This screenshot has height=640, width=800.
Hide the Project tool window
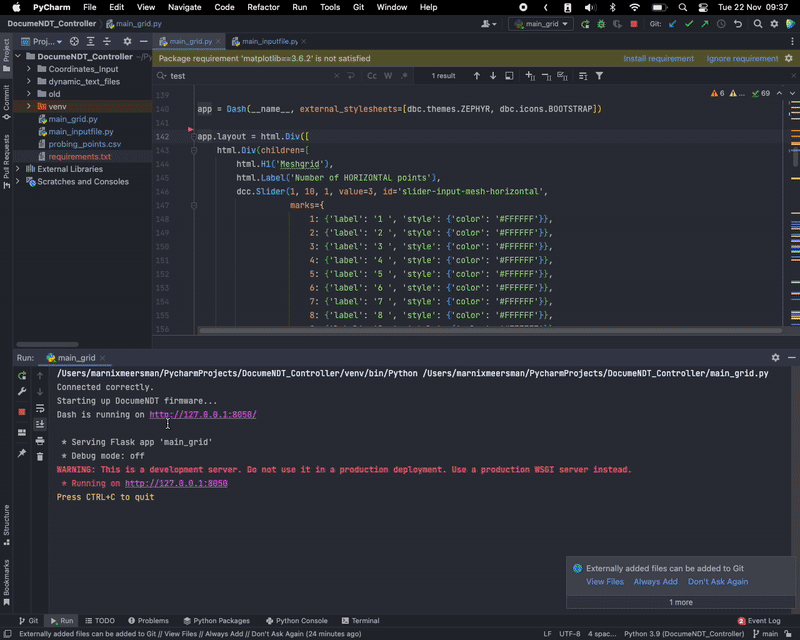(143, 41)
